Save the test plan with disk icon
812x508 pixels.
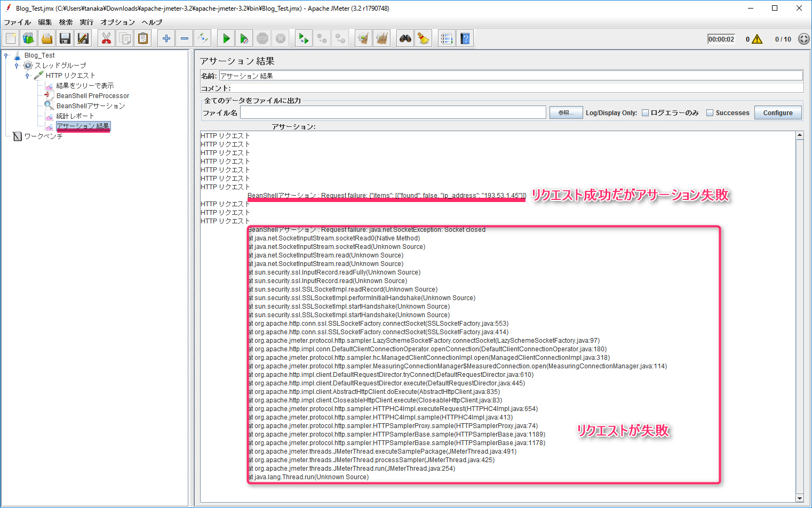click(x=65, y=38)
